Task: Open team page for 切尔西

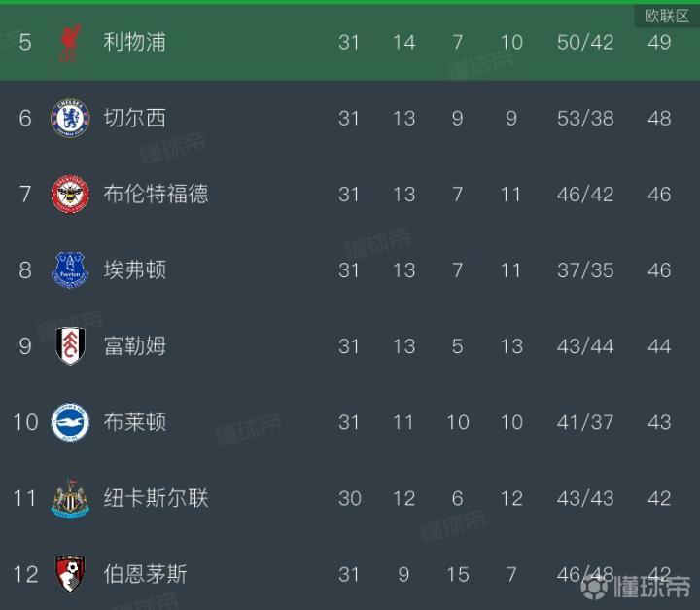Action: coord(134,118)
